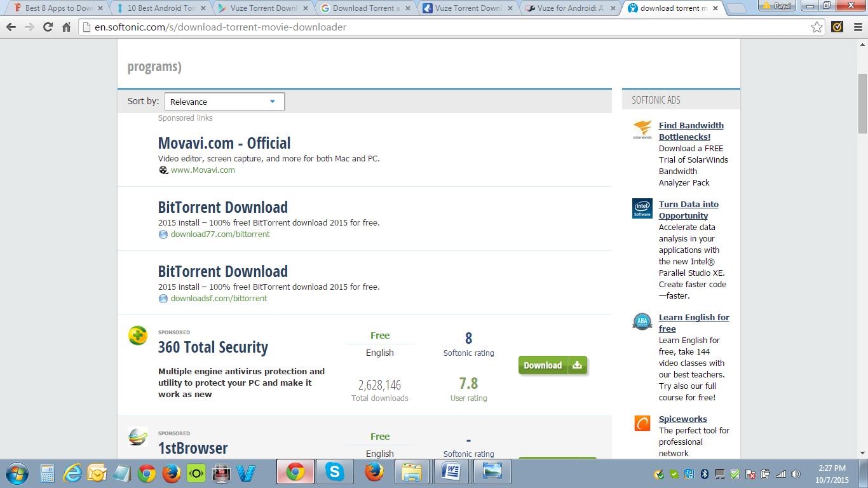Viewport: 868px width, 488px height.
Task: Bookmark this page with the star
Action: tap(817, 27)
